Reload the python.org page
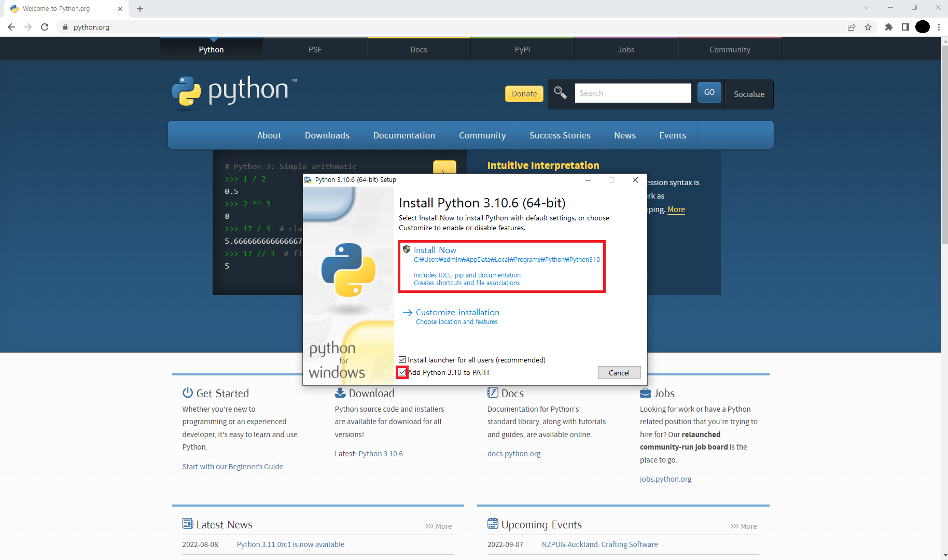 tap(45, 27)
